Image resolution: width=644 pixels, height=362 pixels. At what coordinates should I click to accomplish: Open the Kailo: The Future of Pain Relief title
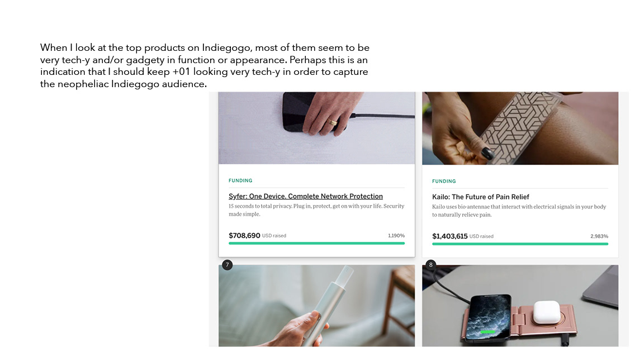(481, 197)
